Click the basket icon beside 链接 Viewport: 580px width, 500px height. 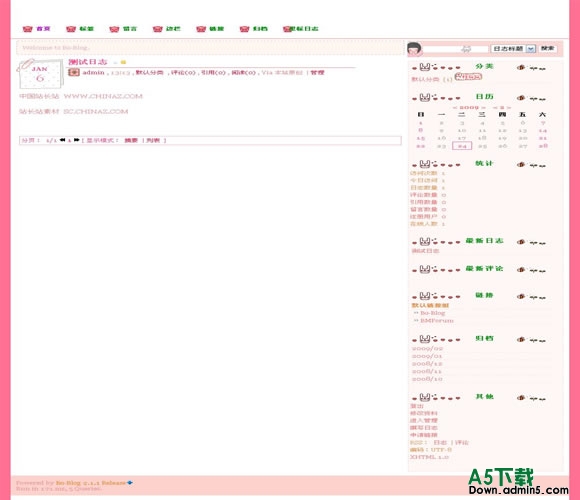(x=201, y=29)
